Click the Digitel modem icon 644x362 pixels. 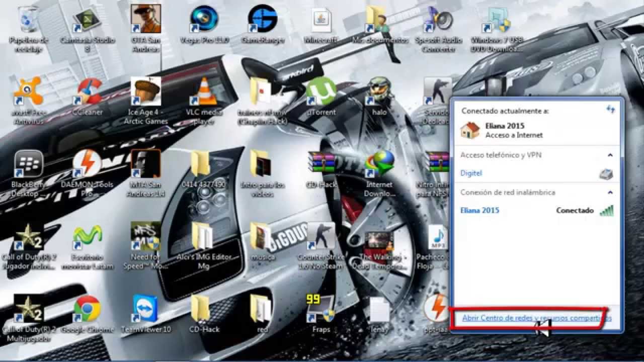606,174
